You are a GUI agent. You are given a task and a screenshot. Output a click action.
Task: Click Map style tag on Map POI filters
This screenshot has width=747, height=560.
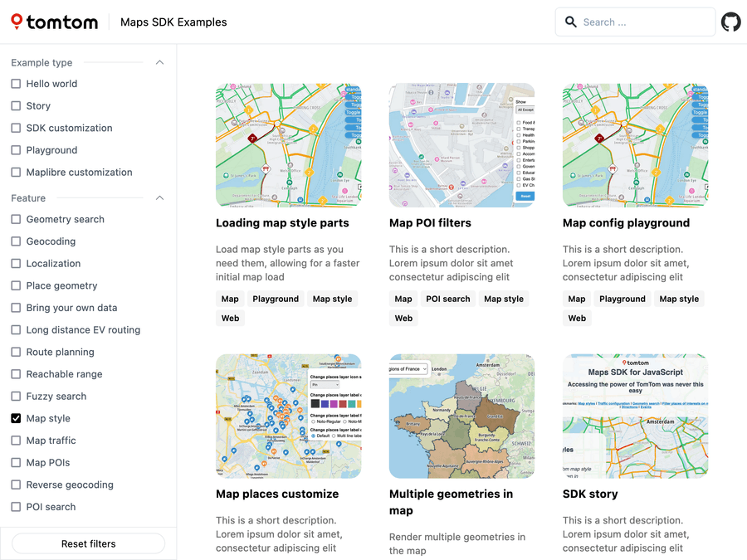click(x=504, y=299)
